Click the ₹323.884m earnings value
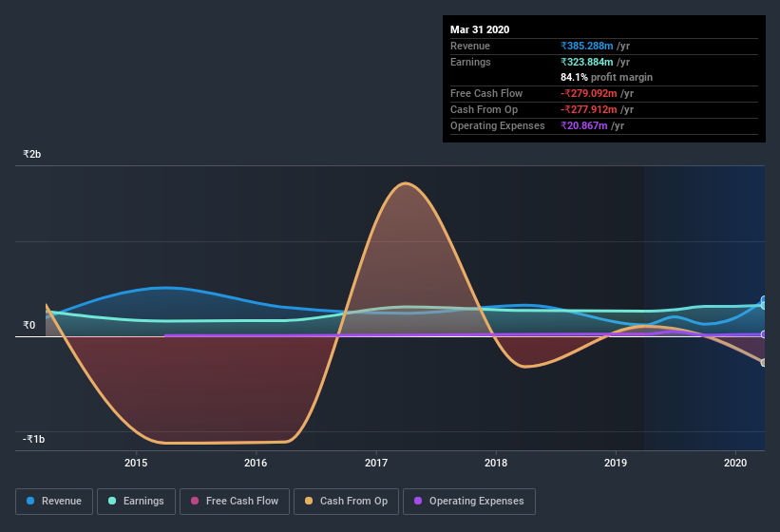This screenshot has width=780, height=532. pos(587,62)
